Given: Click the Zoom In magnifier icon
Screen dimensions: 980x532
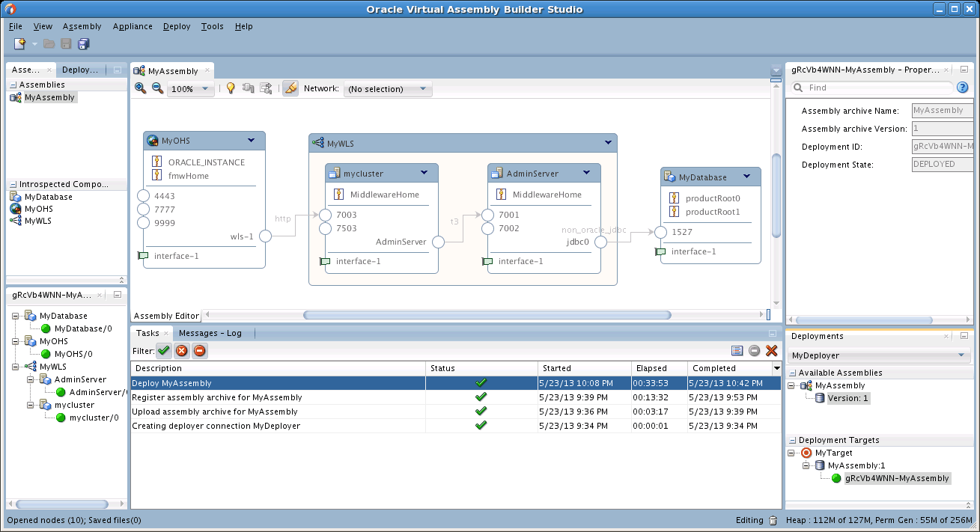Looking at the screenshot, I should [x=140, y=88].
